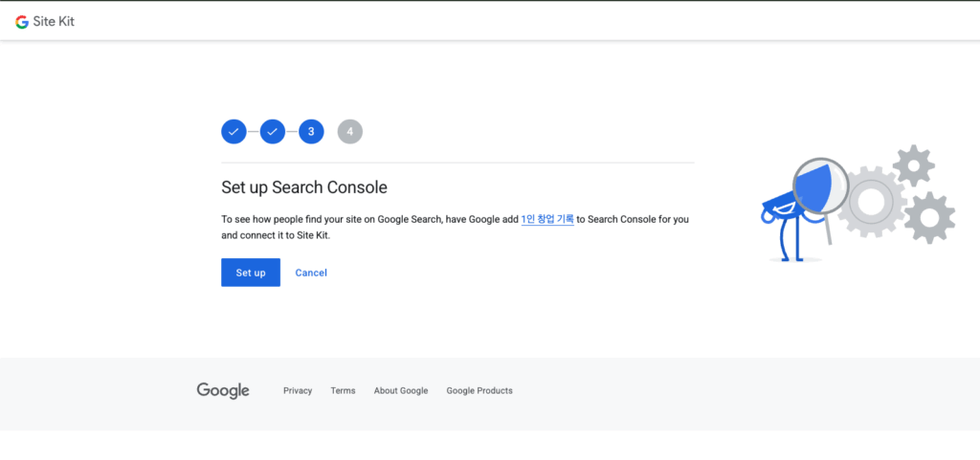The height and width of the screenshot is (460, 980).
Task: Click the Set up Search Console heading
Action: [303, 187]
